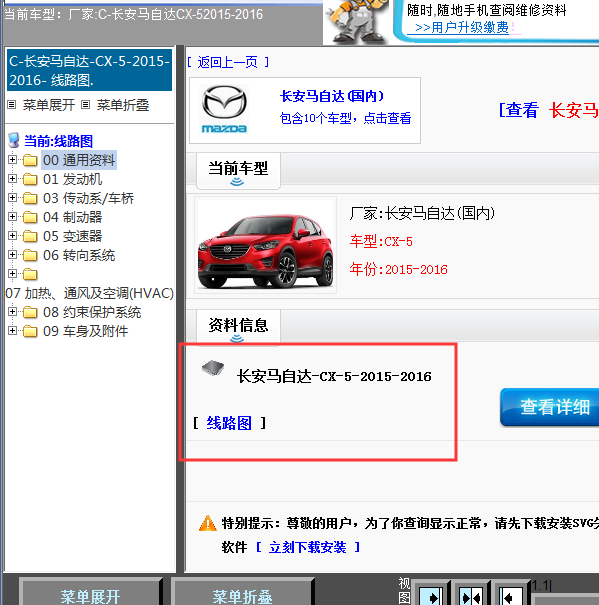
Task: Click the small icon before top 菜单展开
Action: coord(12,105)
